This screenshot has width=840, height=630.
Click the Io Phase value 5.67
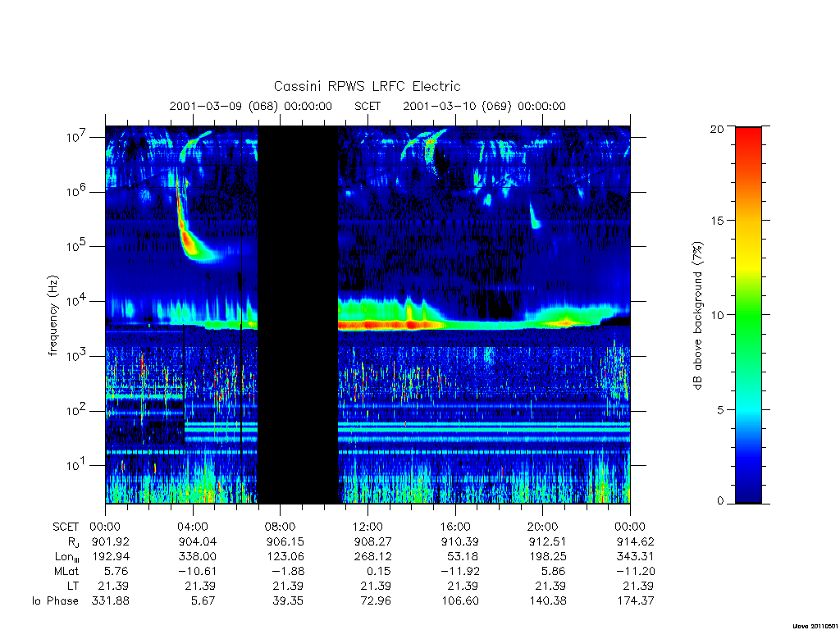[203, 600]
